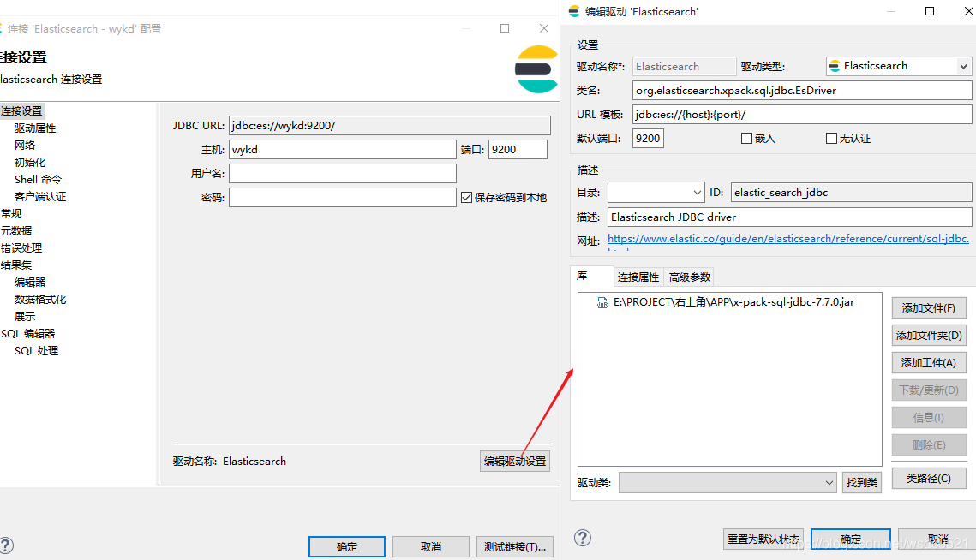Click the 类路径(C) button
The width and height of the screenshot is (976, 560).
pyautogui.click(x=929, y=479)
